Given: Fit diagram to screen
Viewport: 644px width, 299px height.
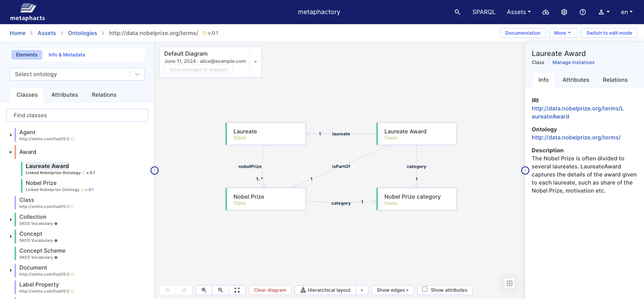Looking at the screenshot, I should [x=237, y=290].
